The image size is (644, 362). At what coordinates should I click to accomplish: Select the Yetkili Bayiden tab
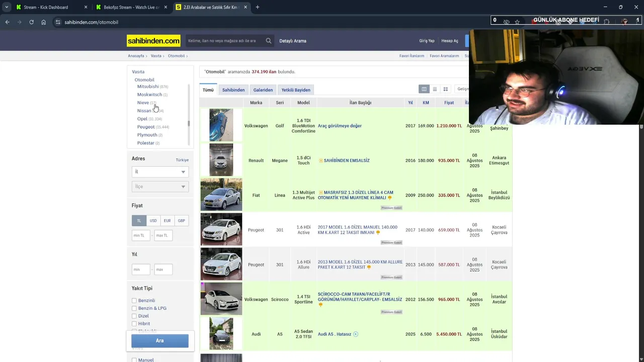pos(296,90)
